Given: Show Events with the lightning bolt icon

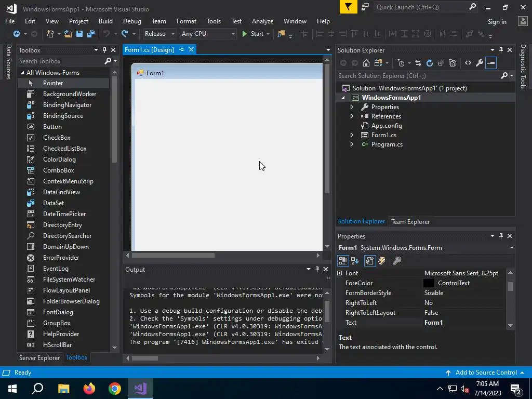Looking at the screenshot, I should [x=382, y=261].
